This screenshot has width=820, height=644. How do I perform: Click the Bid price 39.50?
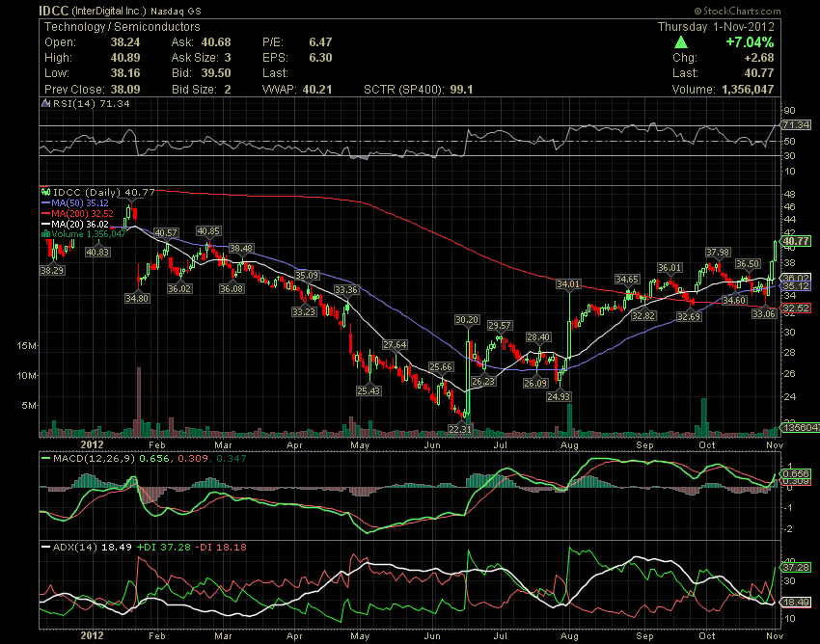215,73
